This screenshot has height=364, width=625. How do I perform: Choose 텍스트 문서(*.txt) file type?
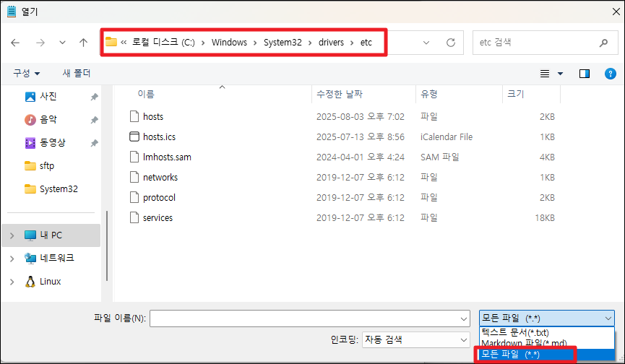coord(546,332)
